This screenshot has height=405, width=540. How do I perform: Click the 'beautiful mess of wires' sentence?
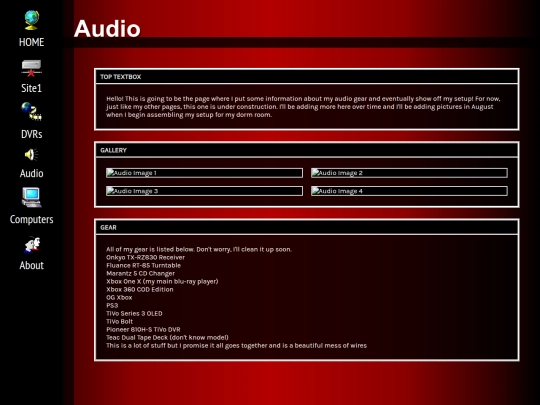[x=236, y=345]
